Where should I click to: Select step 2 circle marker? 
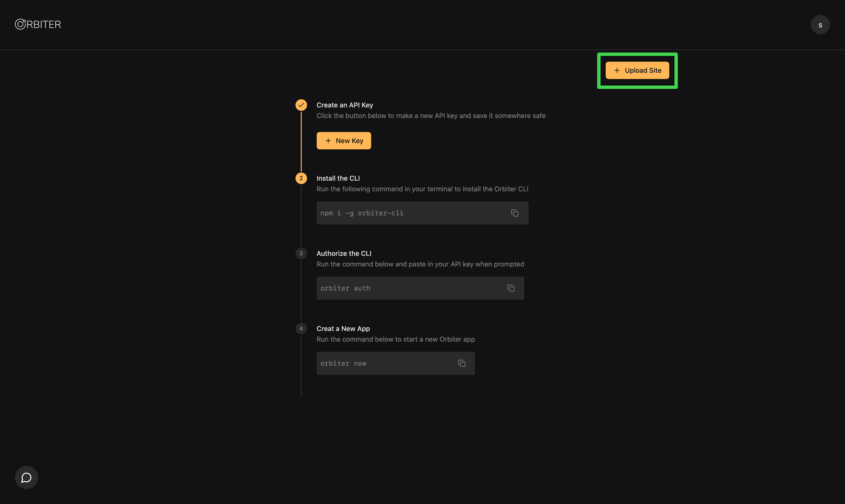click(301, 178)
